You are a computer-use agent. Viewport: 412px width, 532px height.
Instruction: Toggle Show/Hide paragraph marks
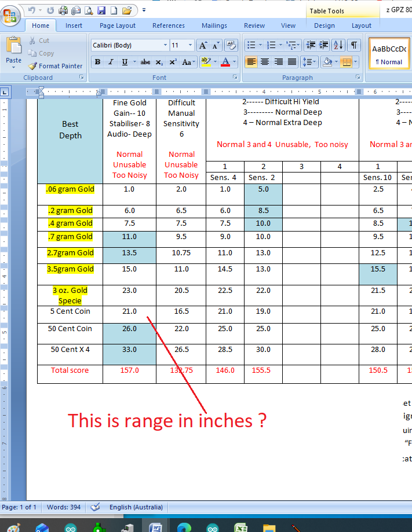tap(354, 45)
